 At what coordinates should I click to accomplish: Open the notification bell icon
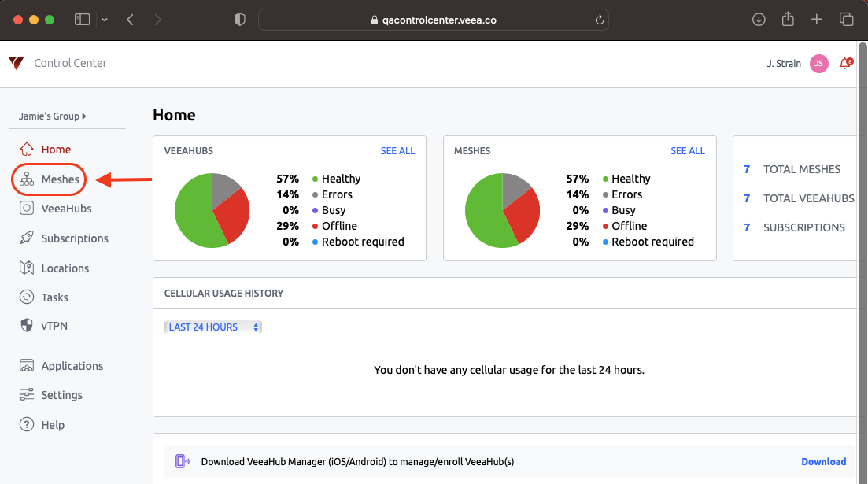[x=846, y=63]
